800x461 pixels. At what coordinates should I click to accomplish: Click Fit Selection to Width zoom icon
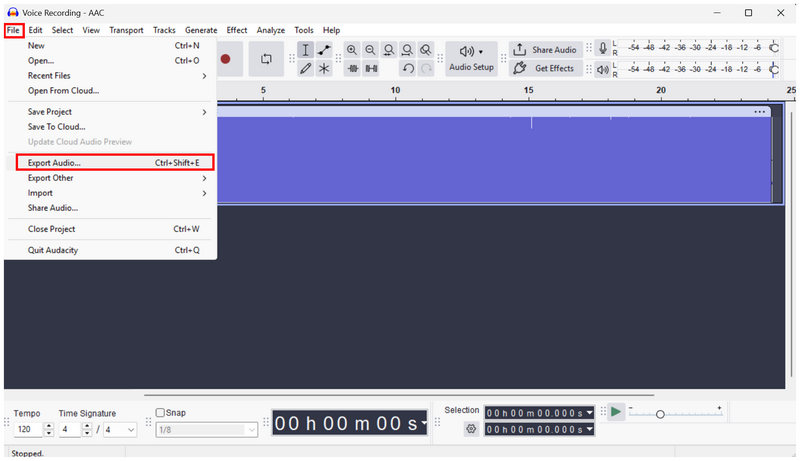pos(389,50)
